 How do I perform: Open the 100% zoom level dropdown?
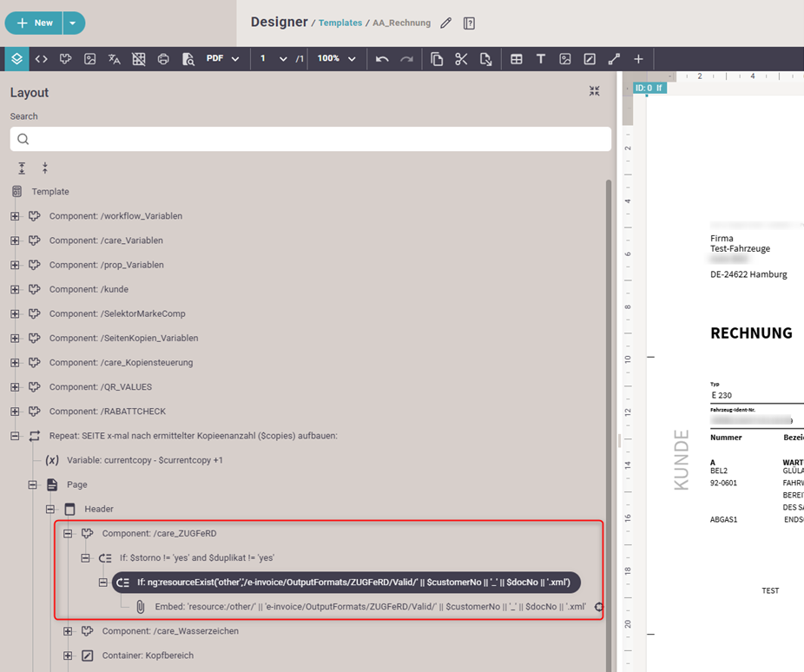[336, 59]
